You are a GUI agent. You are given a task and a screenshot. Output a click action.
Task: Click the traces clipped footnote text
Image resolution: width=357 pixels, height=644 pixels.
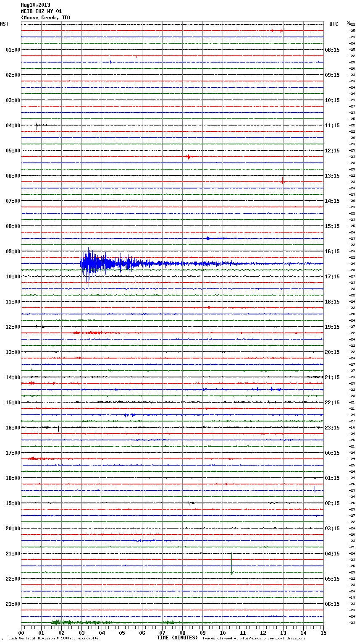tap(254, 639)
